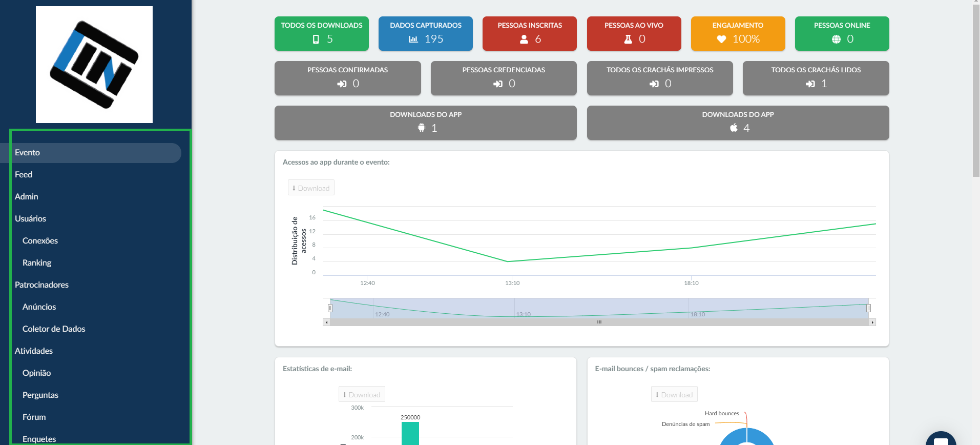
Task: Click the 'E-mail bounces / spam reclamações:' heading
Action: (x=653, y=369)
